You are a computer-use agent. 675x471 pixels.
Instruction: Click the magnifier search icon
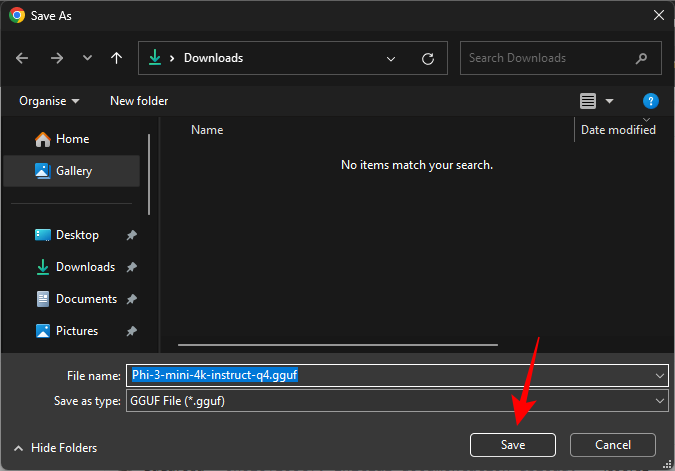pos(641,58)
